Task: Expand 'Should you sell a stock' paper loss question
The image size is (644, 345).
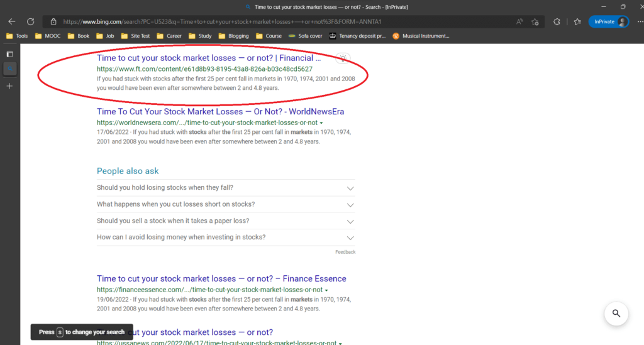Action: [226, 221]
